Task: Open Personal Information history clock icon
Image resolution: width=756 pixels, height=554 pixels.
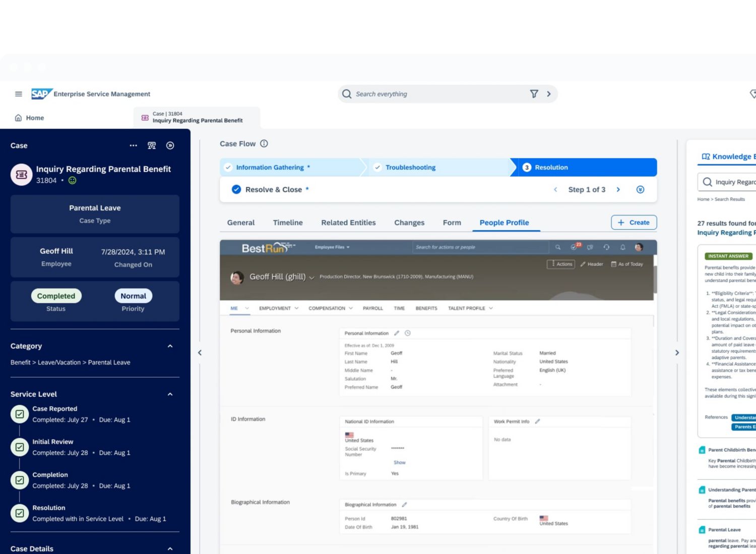Action: (x=408, y=333)
